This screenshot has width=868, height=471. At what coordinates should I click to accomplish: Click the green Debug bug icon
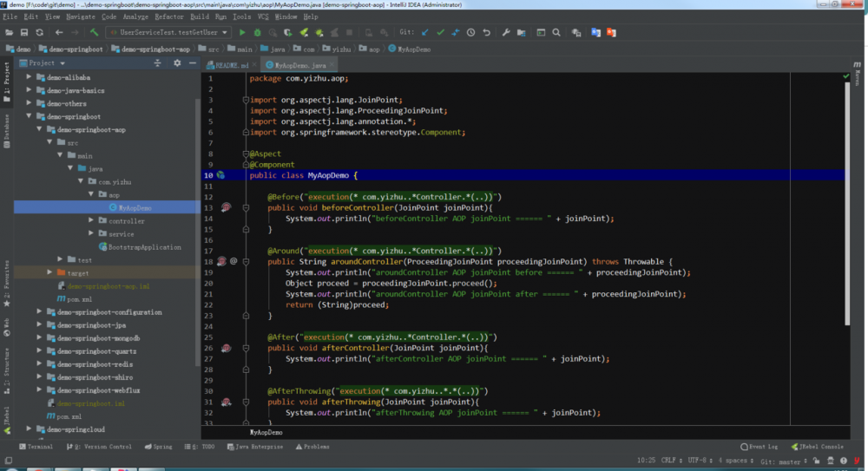tap(258, 32)
